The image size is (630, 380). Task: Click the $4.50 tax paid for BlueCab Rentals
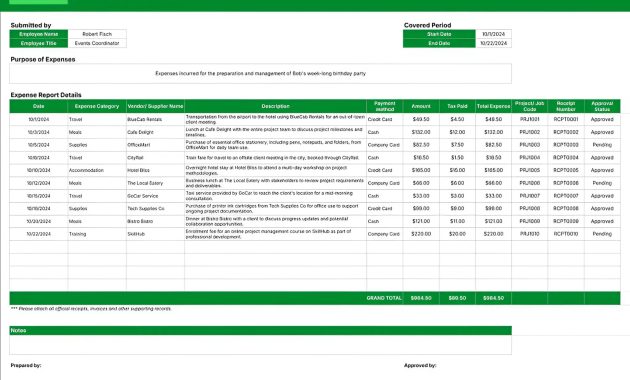click(x=457, y=119)
